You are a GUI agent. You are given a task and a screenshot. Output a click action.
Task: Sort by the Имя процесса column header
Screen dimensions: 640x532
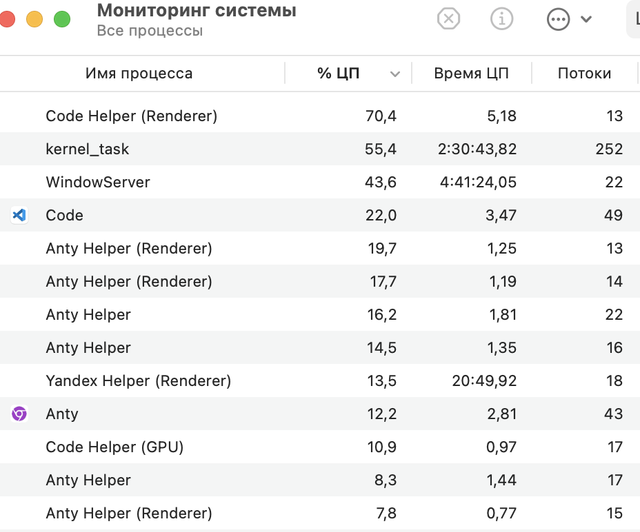[139, 73]
